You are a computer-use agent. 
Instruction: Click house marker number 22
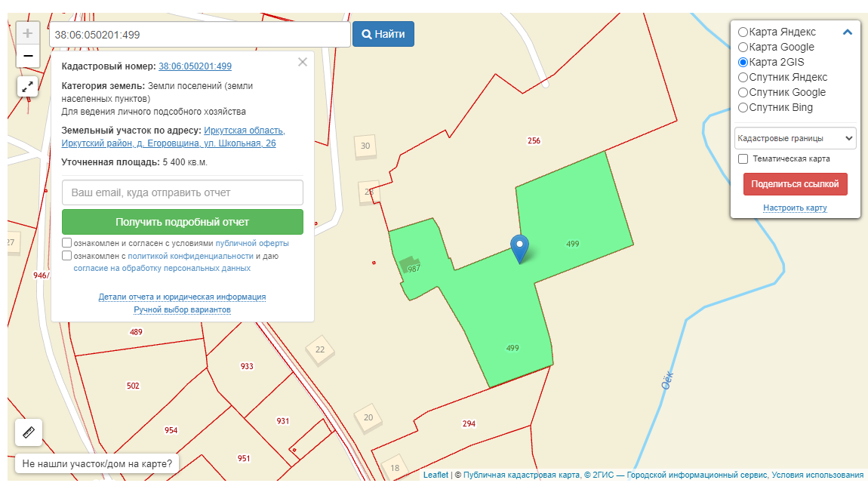click(320, 349)
